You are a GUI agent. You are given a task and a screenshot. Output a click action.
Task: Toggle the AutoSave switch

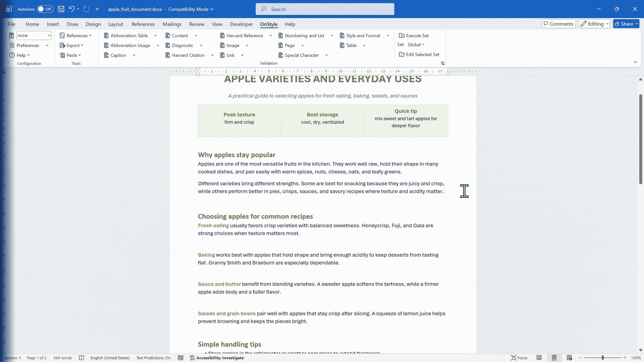pos(45,9)
